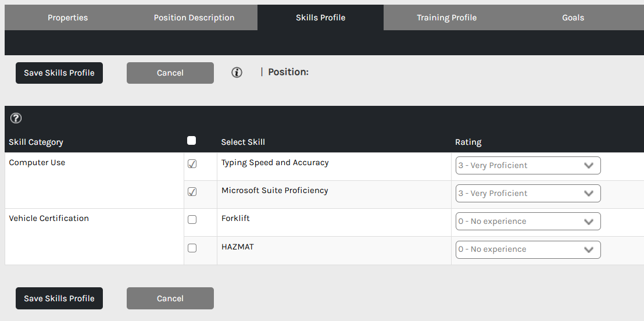
Task: Click the top Save Skills Profile button
Action: [x=59, y=73]
